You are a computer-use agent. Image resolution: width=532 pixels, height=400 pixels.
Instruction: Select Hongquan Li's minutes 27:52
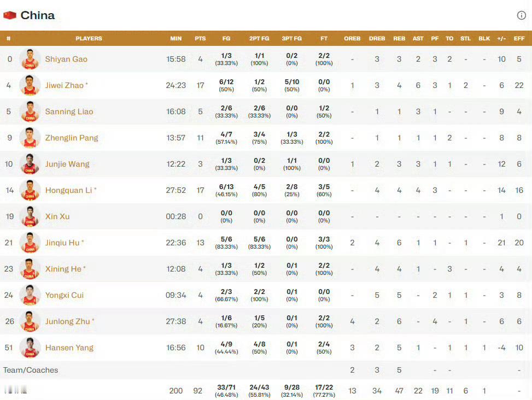176,190
